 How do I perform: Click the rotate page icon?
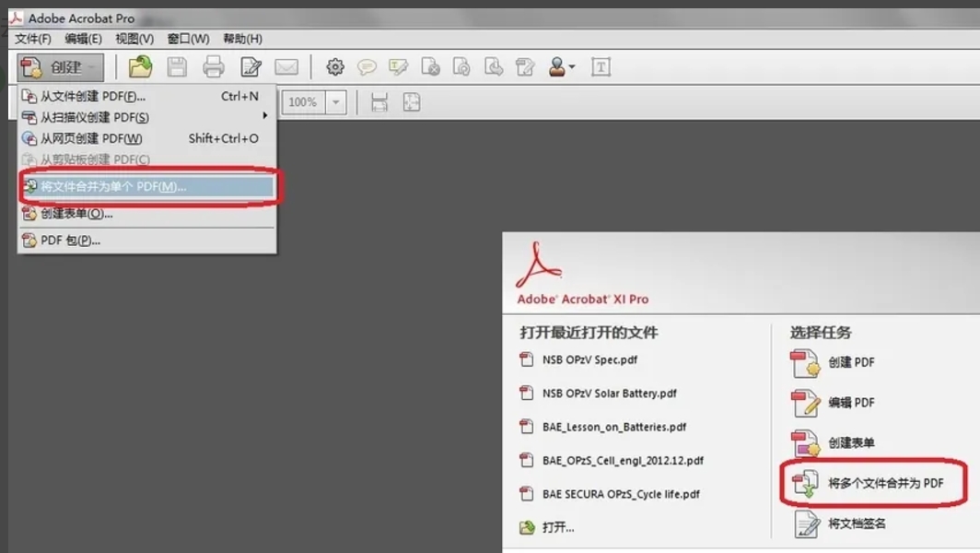pos(461,67)
